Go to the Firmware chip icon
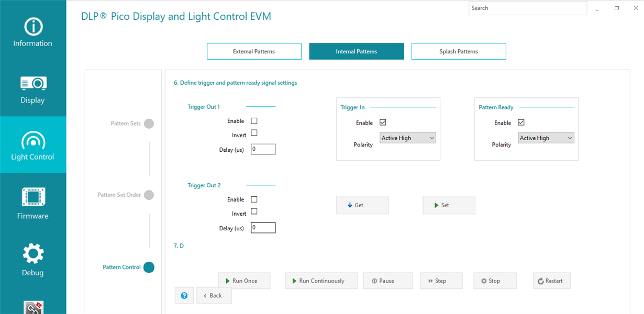Viewport: 644px width, 314px height. [33, 197]
